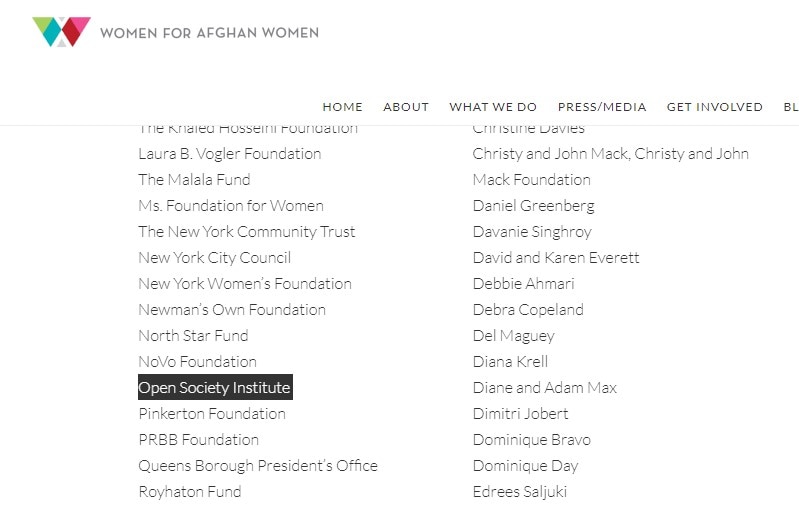The image size is (799, 509).
Task: Click Ms. Foundation for Women
Action: 231,206
